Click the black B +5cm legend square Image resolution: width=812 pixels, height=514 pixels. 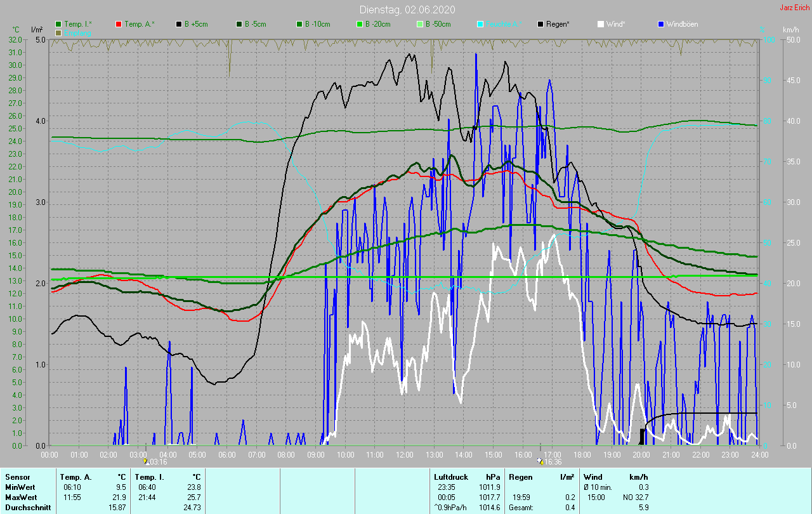[x=180, y=24]
